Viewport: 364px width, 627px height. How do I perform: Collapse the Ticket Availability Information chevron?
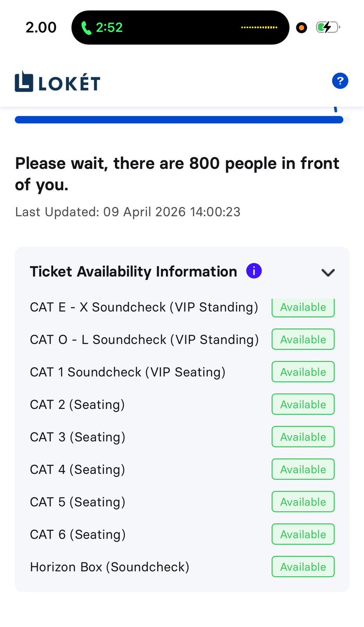tap(328, 272)
